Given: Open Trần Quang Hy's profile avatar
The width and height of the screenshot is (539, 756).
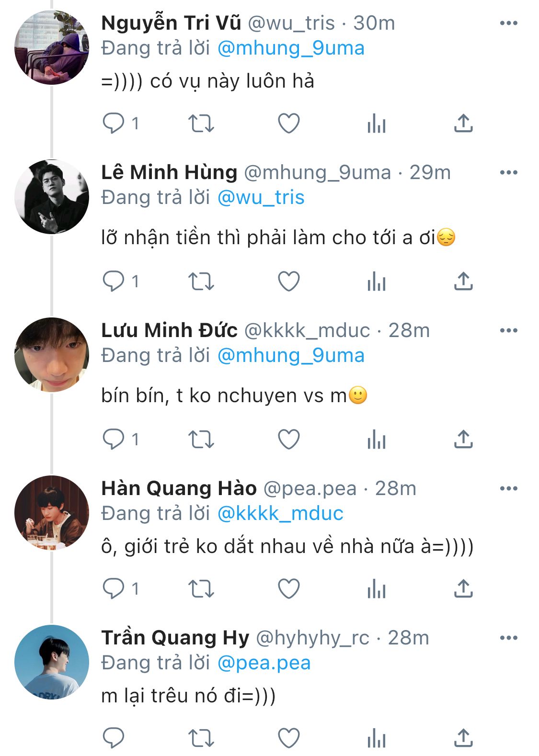Looking at the screenshot, I should pos(52,662).
